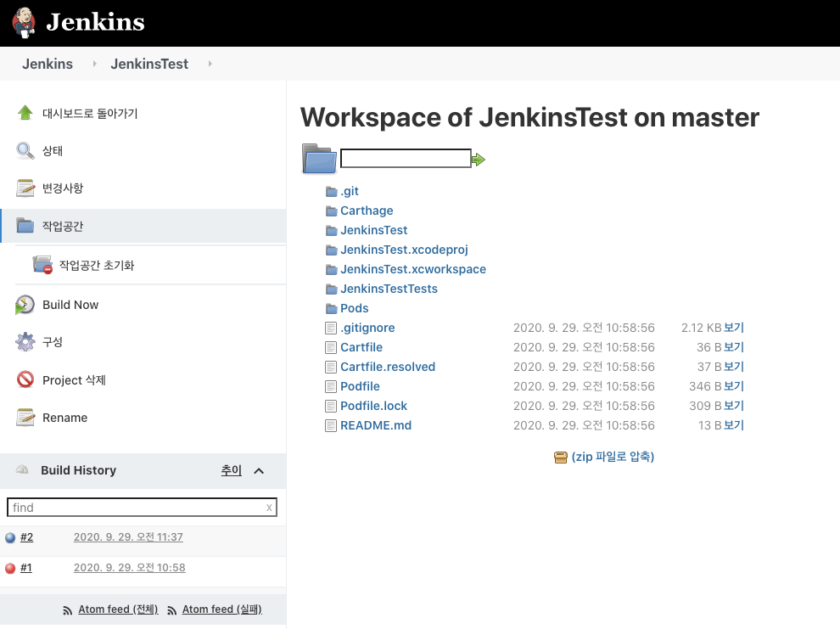Screen dimensions: 840x629
Task: Click the blue status ball of build #2
Action: (x=10, y=537)
